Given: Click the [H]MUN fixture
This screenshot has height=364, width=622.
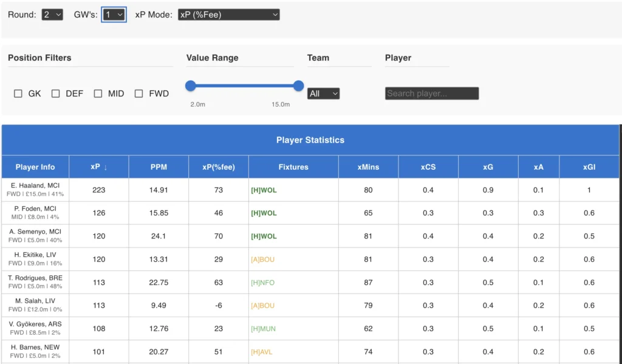Looking at the screenshot, I should (x=263, y=329).
